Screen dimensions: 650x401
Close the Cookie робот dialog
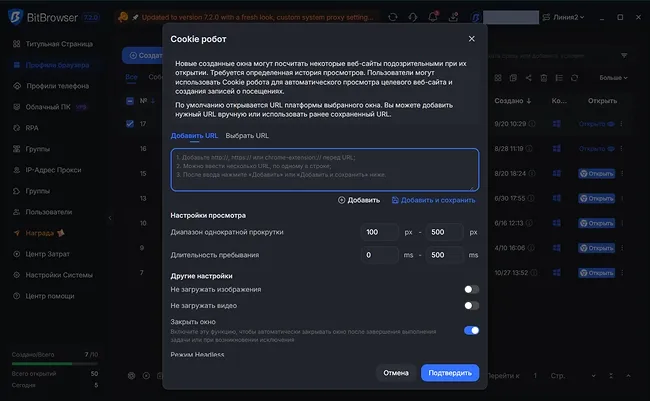471,39
